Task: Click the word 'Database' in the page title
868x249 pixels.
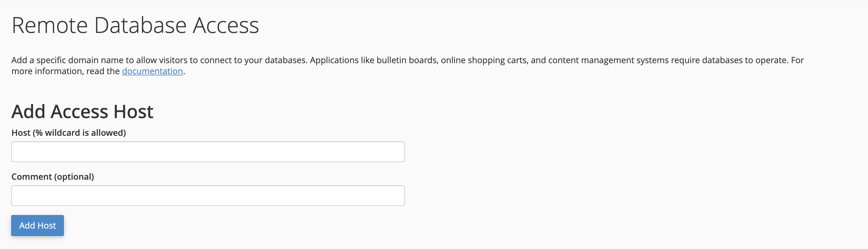Action: point(140,25)
